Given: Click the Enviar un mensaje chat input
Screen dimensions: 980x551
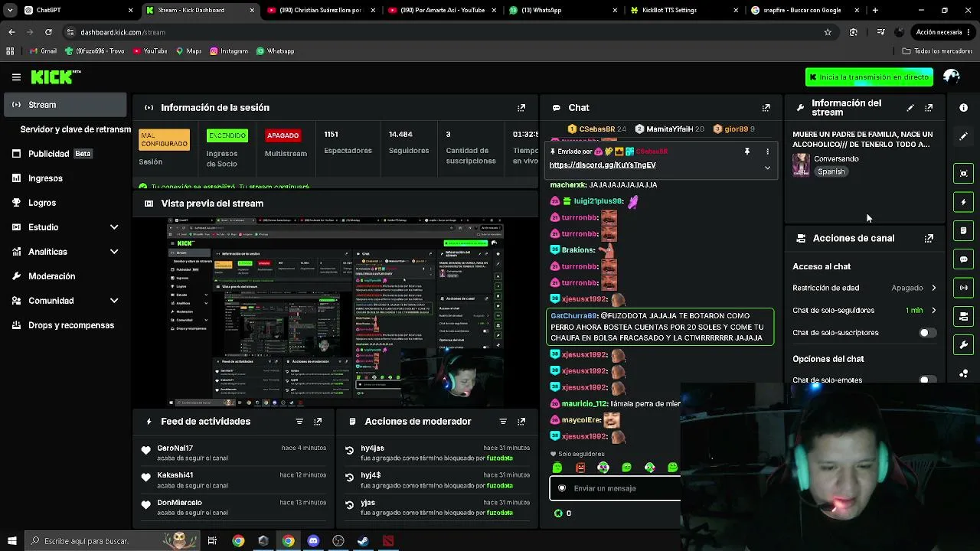Looking at the screenshot, I should 615,488.
